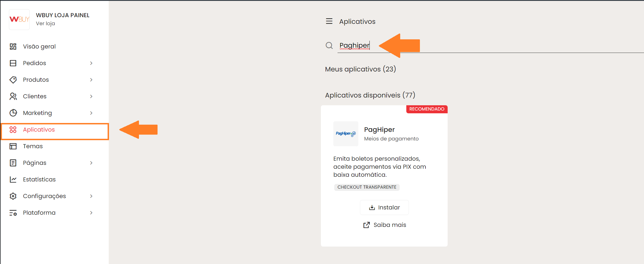Click the Aplicativos page title

[357, 22]
